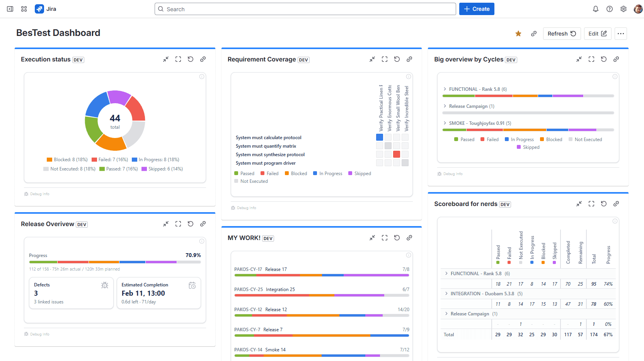
Task: Click the calendar icon beside Estimated Completion
Action: (192, 285)
